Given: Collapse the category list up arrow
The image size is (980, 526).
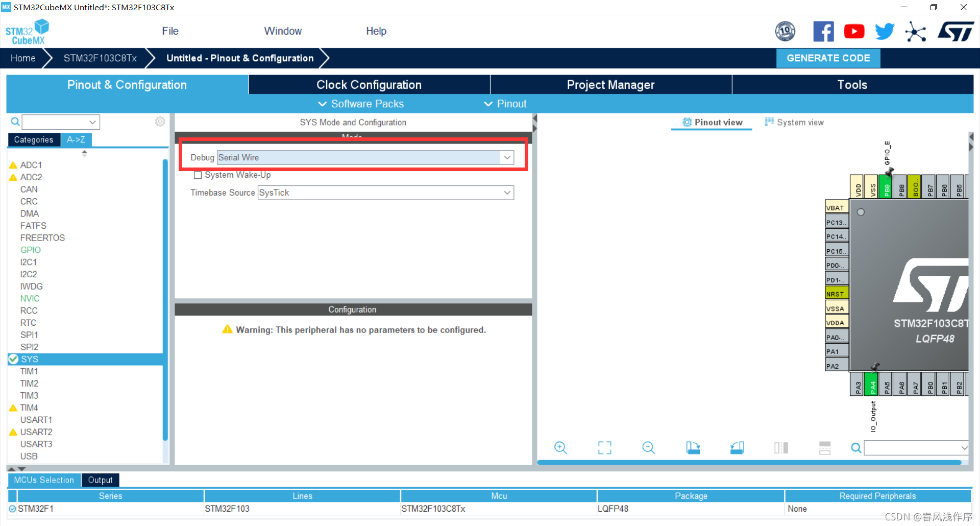Looking at the screenshot, I should pyautogui.click(x=85, y=153).
